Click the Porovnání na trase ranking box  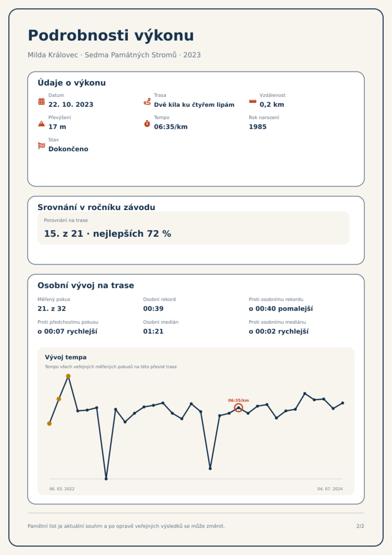point(194,228)
